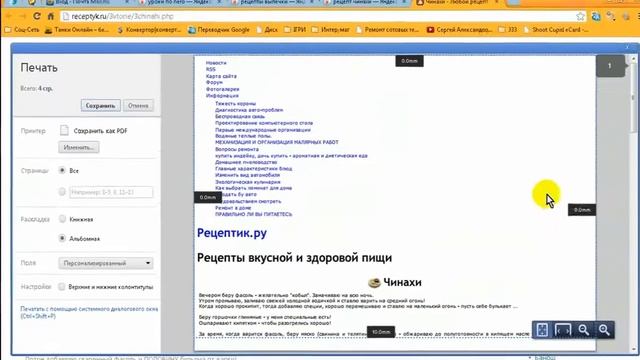Close the print dialog with the X
640x360 pixels.
(x=627, y=48)
